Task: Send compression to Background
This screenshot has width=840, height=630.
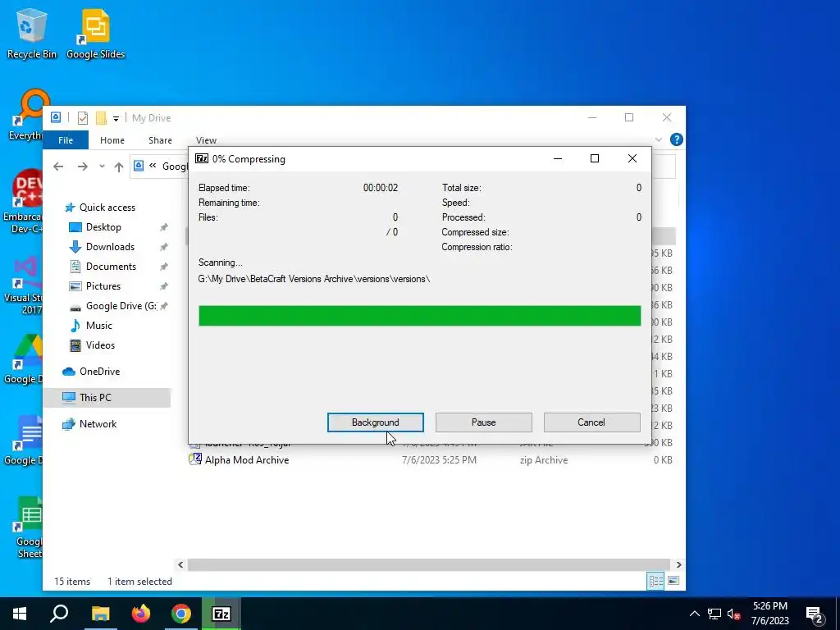Action: [x=375, y=422]
